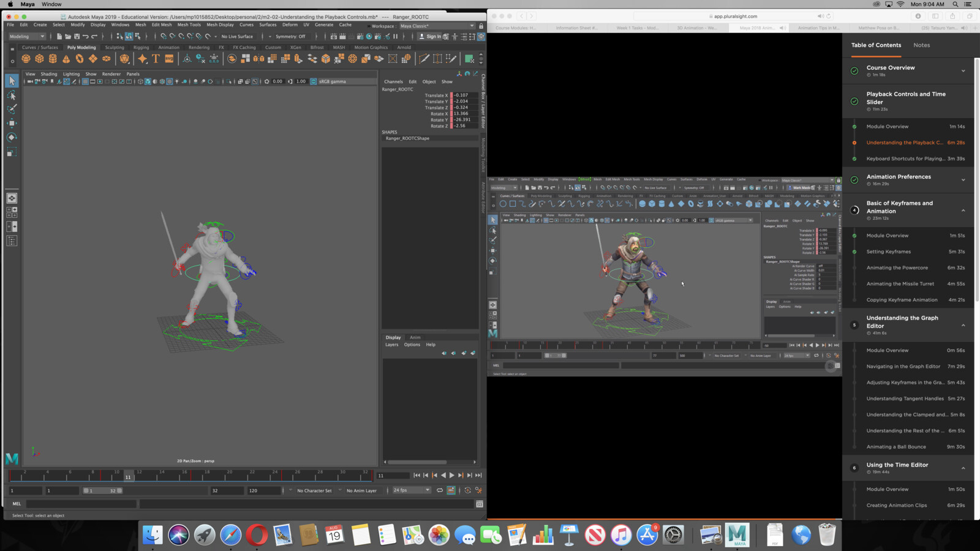980x551 pixels.
Task: Switch to the Rigging shelf tab
Action: point(141,47)
